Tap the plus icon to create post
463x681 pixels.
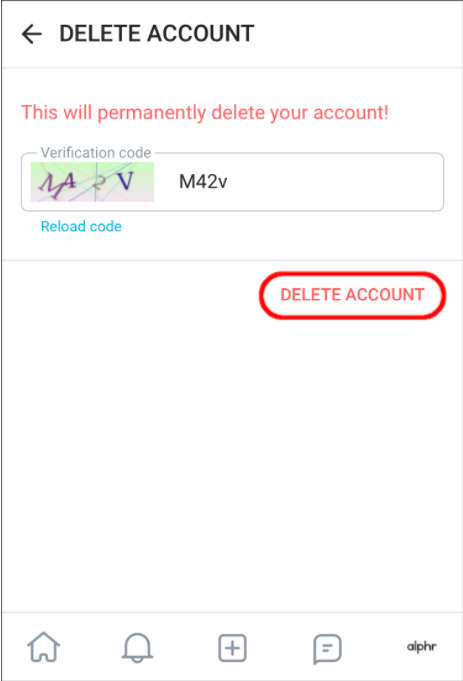click(232, 648)
